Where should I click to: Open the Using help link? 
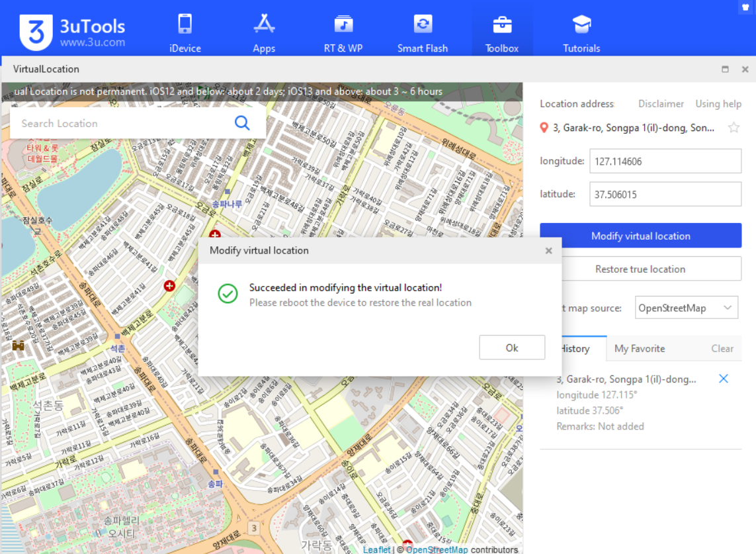pyautogui.click(x=718, y=104)
